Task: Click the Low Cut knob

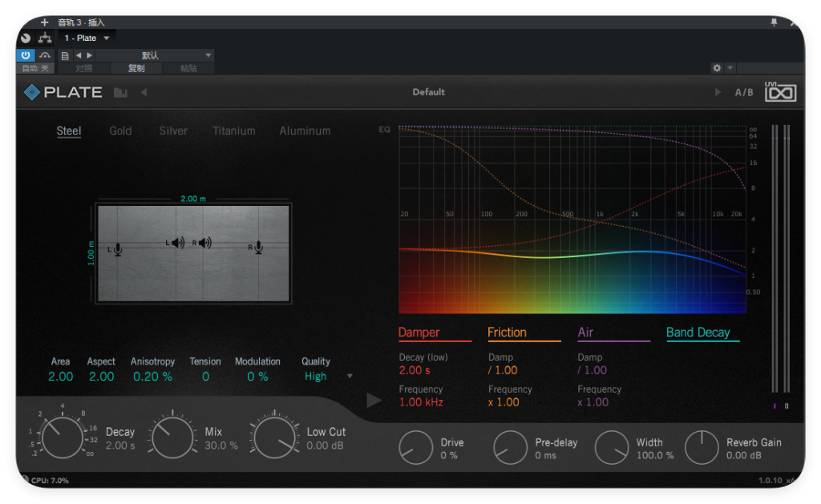Action: point(274,438)
